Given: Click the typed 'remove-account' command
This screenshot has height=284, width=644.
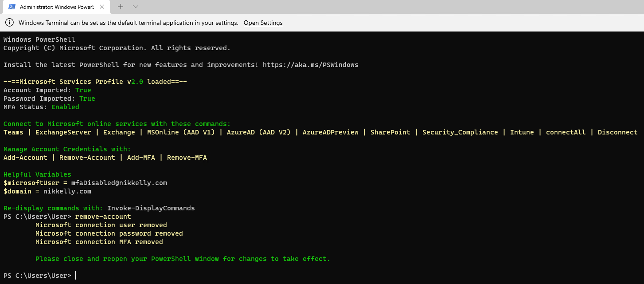Looking at the screenshot, I should (x=103, y=217).
